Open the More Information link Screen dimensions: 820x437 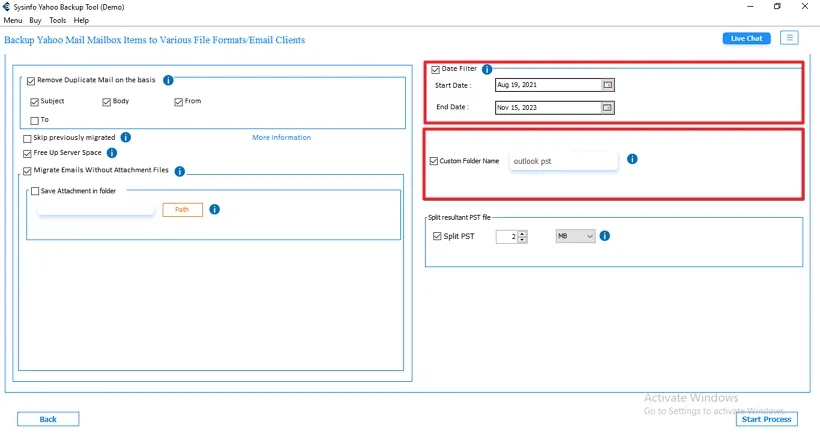point(281,137)
